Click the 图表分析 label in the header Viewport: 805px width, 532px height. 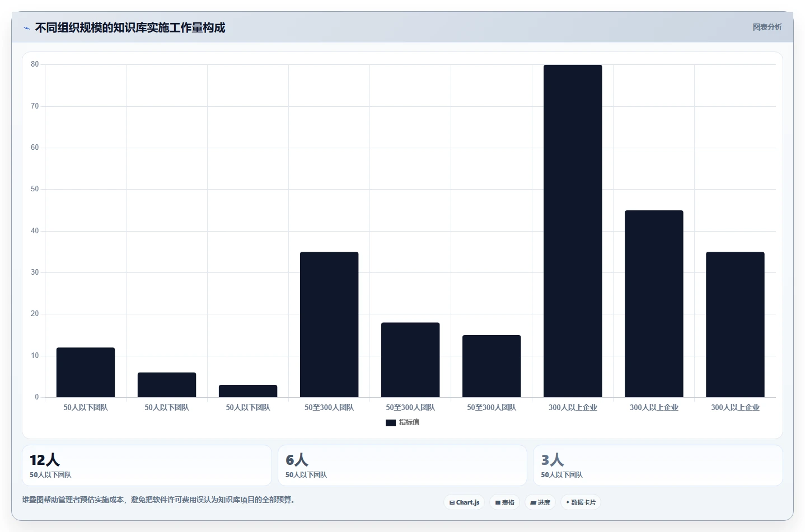tap(767, 27)
